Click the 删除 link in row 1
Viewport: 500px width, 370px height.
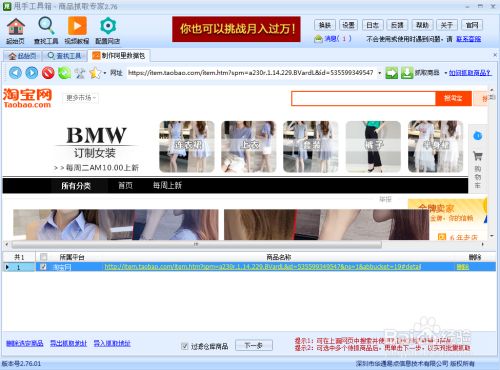click(x=463, y=267)
